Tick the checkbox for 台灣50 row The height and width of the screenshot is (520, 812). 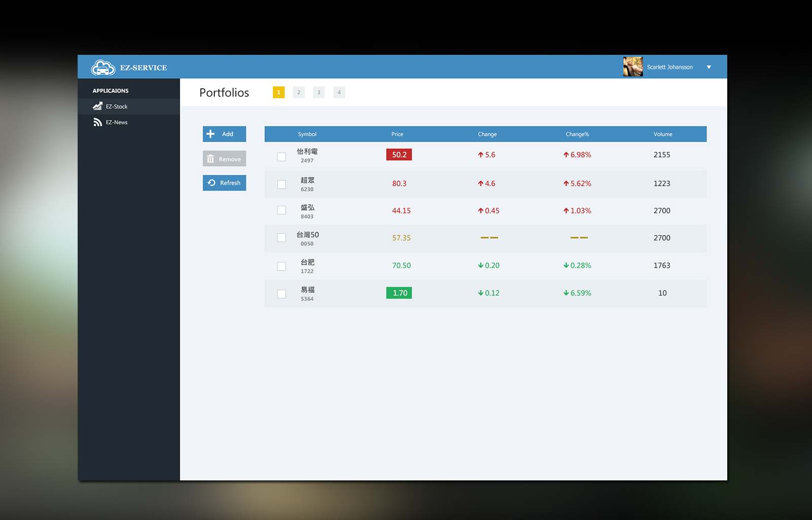[282, 238]
